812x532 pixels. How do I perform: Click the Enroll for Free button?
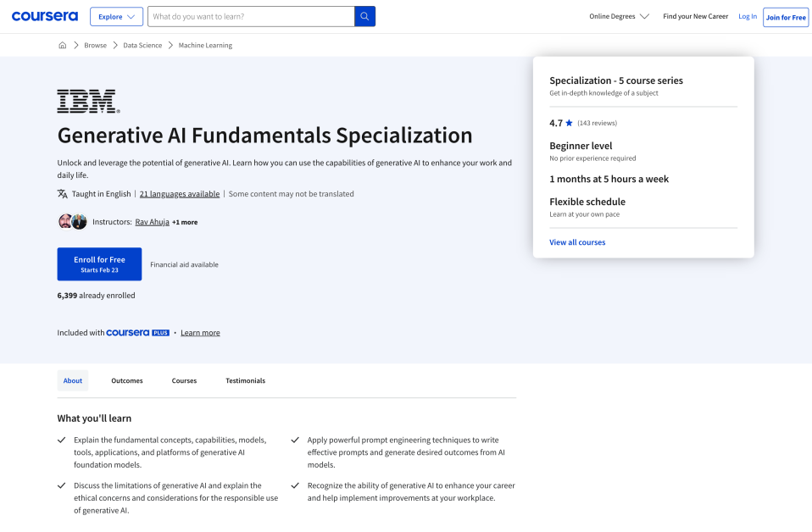point(99,263)
